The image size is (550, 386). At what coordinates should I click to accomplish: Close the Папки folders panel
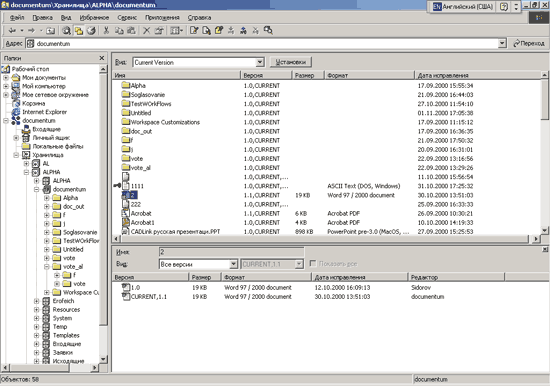click(x=102, y=58)
